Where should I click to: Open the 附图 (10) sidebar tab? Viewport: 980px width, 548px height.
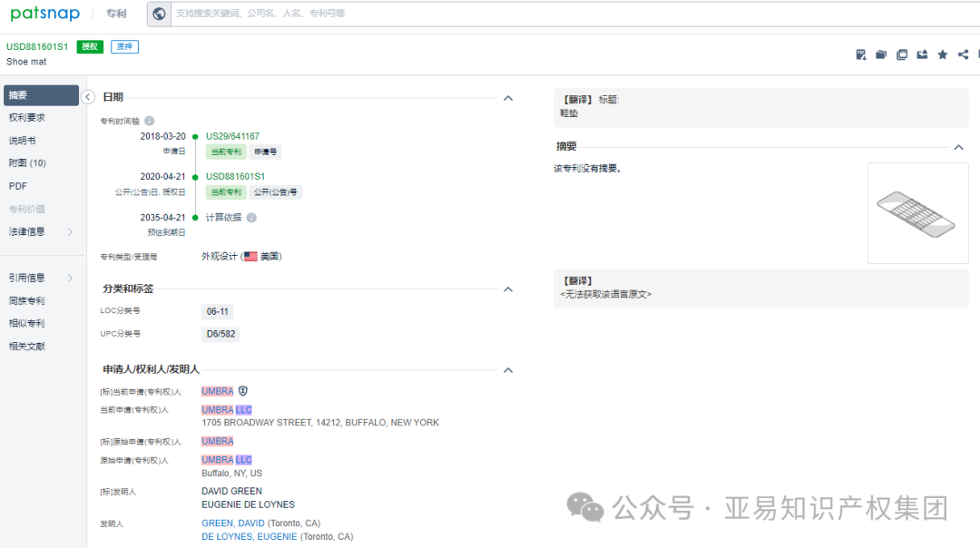click(27, 163)
